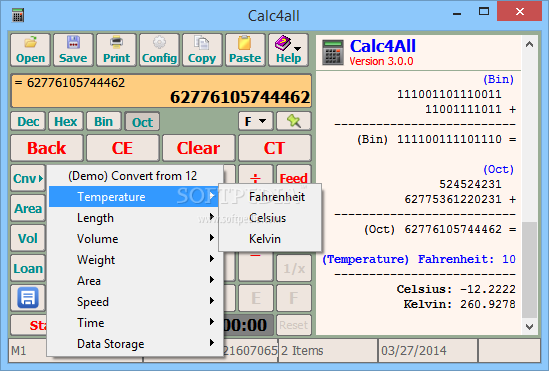
Task: Click the hex digit E button
Action: [x=256, y=298]
